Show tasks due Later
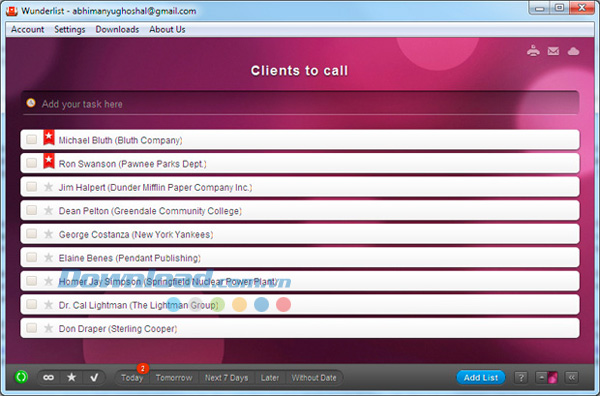The width and height of the screenshot is (600, 396). pyautogui.click(x=270, y=378)
